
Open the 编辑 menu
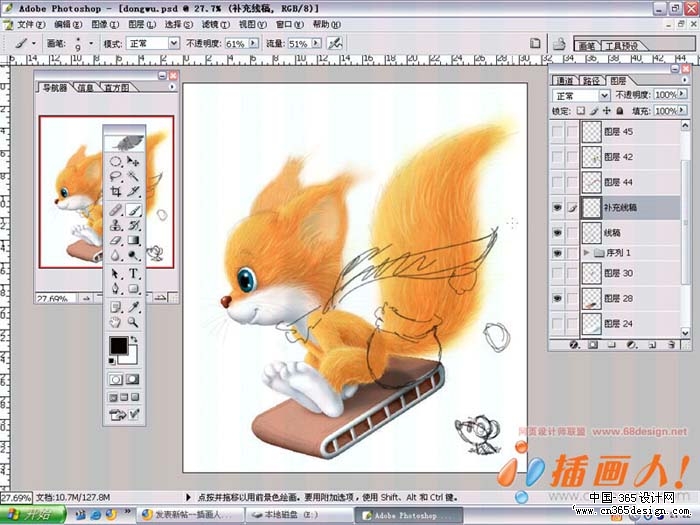pos(68,25)
